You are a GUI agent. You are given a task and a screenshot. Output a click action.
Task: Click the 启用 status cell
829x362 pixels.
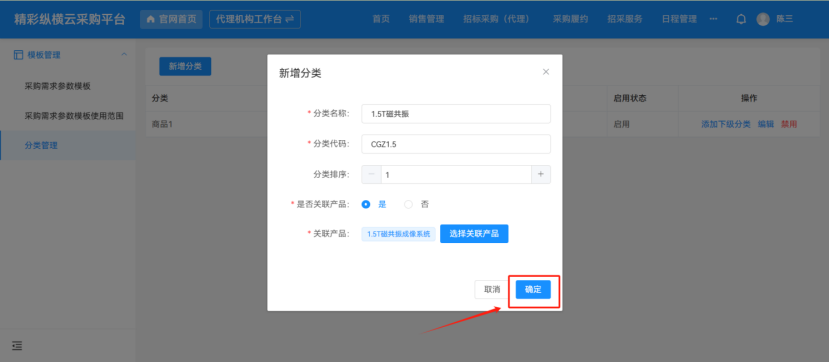(621, 124)
